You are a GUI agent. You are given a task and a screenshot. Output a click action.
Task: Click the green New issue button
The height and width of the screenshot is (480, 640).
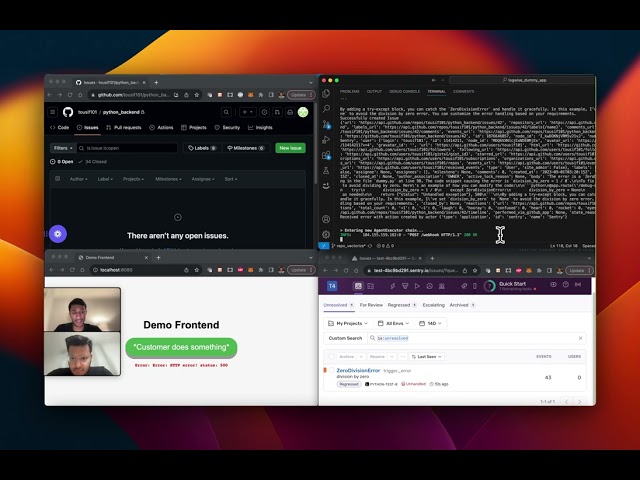(x=290, y=148)
